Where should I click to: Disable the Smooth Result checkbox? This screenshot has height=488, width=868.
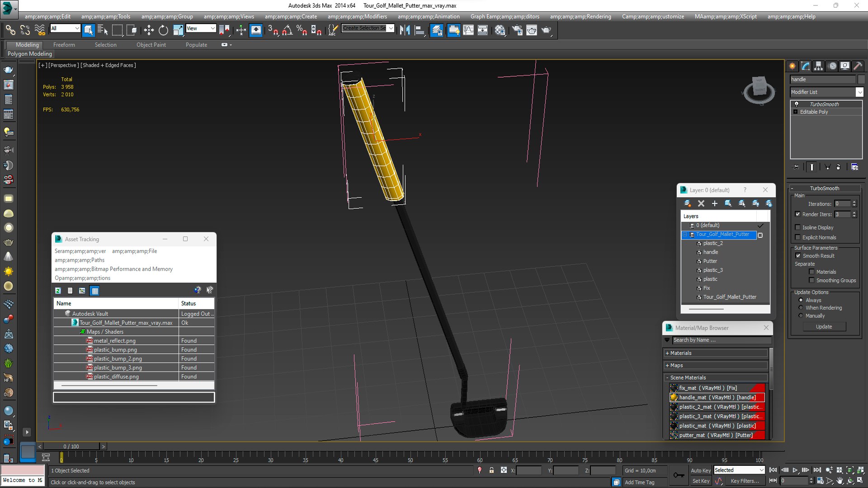pos(798,256)
